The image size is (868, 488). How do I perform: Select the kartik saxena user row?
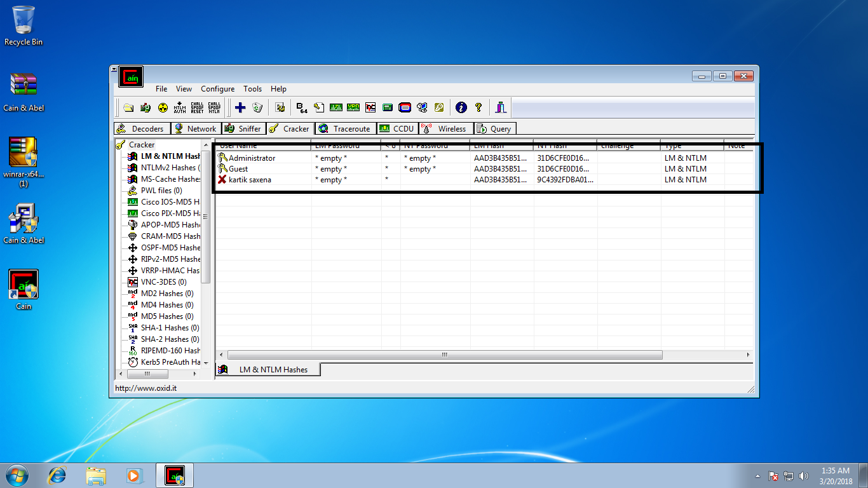[x=250, y=180]
